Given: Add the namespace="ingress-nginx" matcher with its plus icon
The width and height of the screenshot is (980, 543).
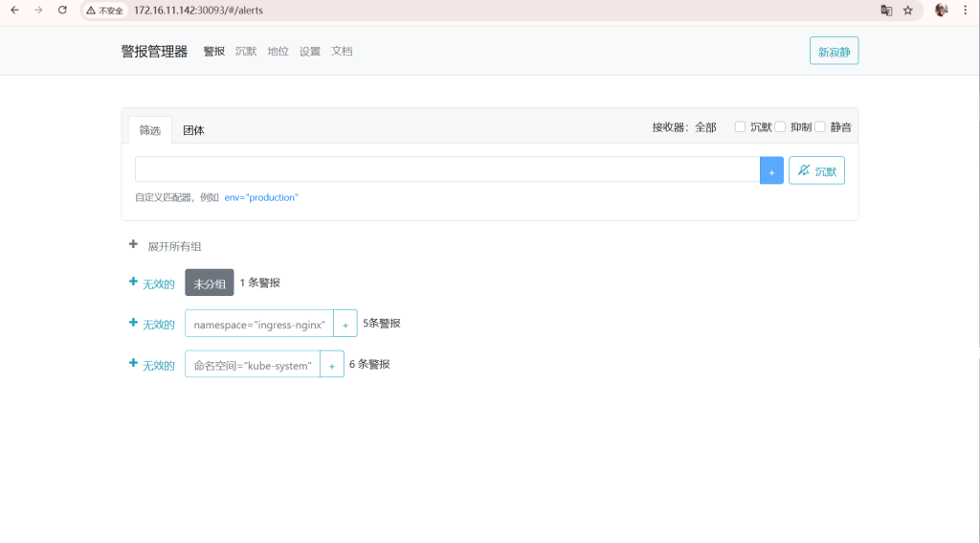Looking at the screenshot, I should point(345,324).
